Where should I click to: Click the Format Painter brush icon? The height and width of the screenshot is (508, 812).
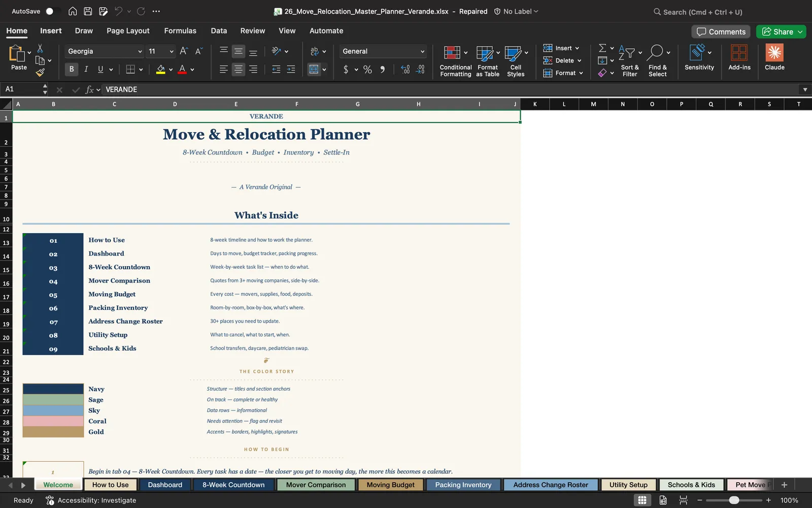coord(40,73)
